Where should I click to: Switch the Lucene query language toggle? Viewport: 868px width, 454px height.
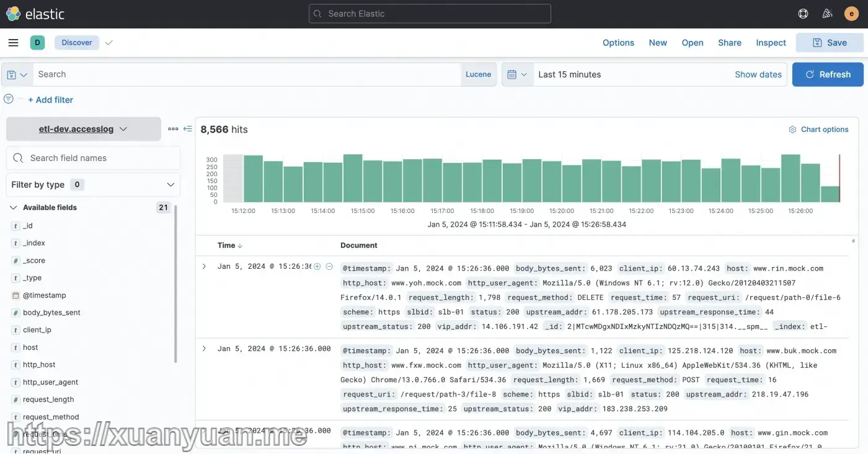478,74
